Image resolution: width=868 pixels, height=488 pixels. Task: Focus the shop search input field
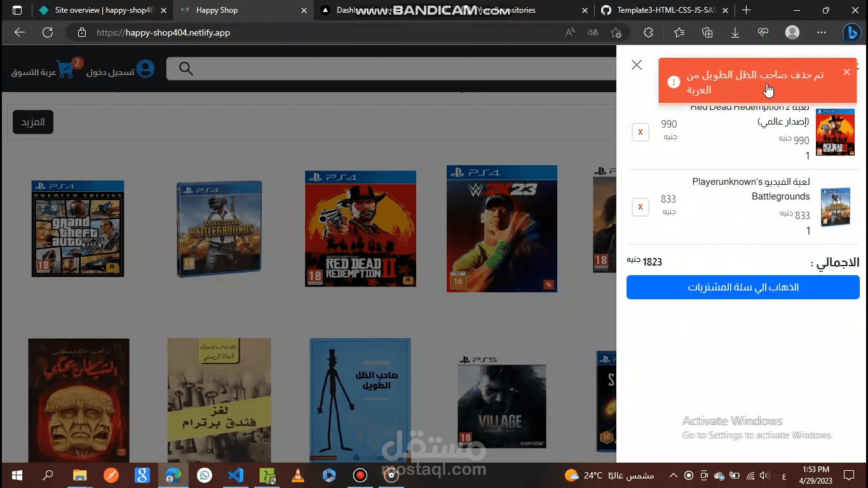tap(391, 69)
